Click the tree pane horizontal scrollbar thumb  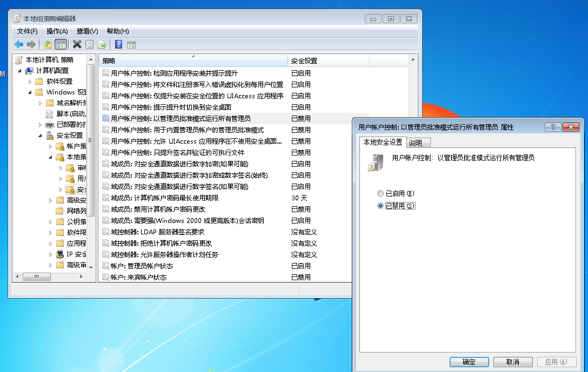coord(37,277)
